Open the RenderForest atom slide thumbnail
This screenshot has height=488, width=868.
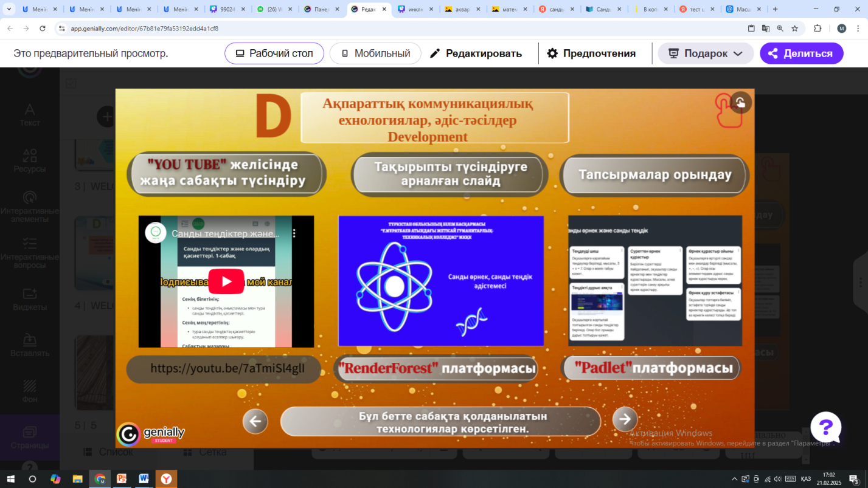click(441, 280)
